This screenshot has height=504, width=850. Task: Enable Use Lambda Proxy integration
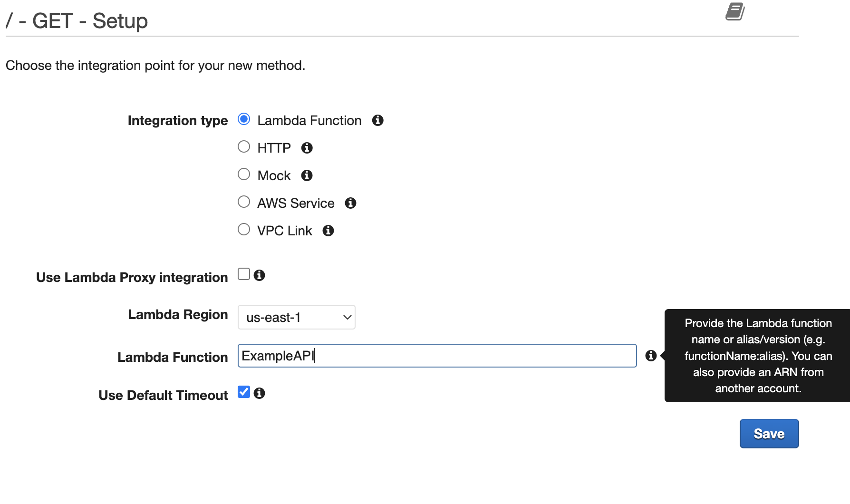coord(243,273)
